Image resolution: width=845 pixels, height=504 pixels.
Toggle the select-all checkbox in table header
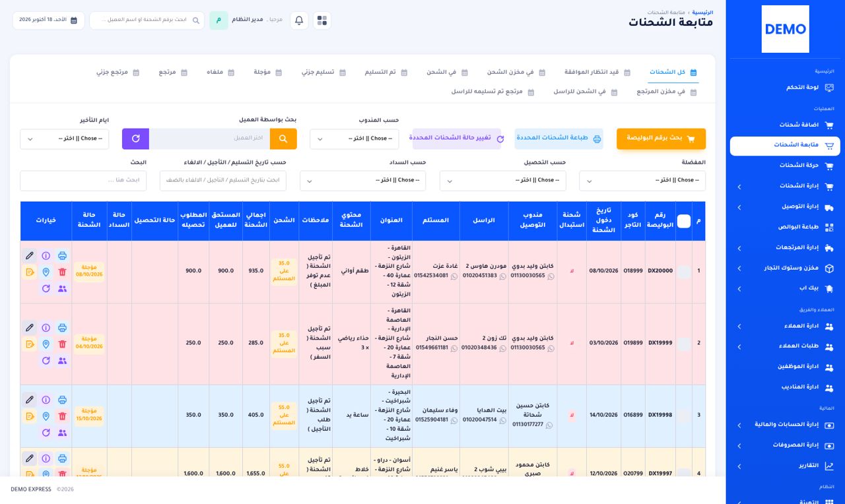pyautogui.click(x=684, y=221)
